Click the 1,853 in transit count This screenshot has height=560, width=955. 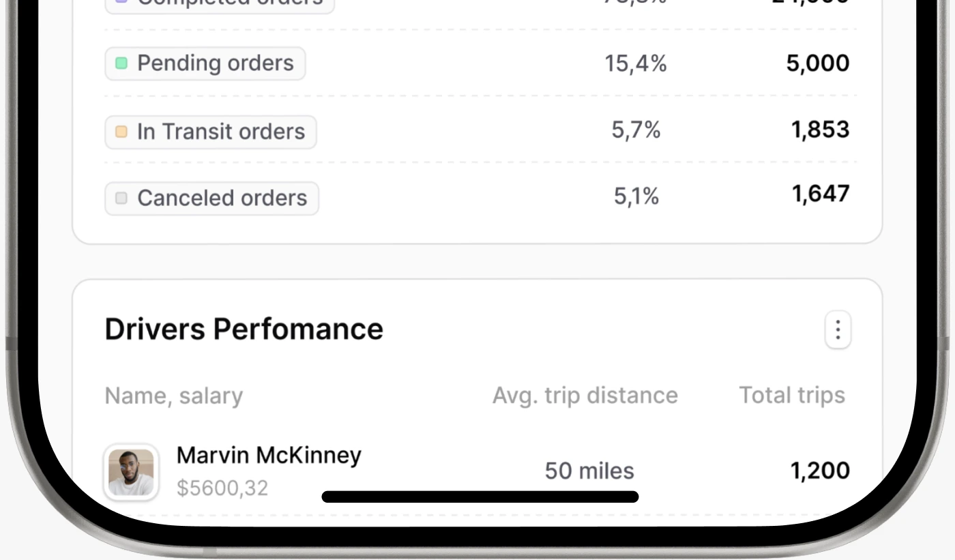click(x=820, y=130)
